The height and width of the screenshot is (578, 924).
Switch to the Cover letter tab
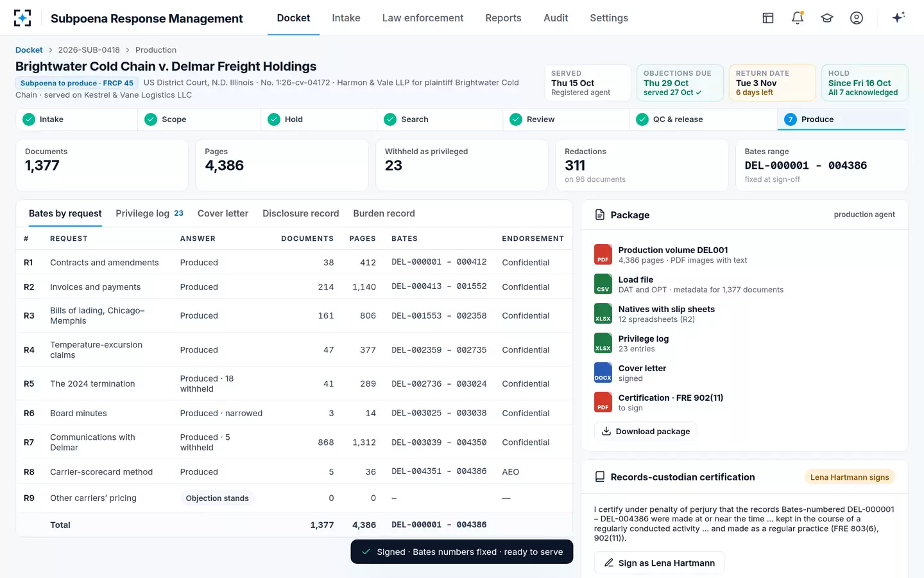pos(223,213)
